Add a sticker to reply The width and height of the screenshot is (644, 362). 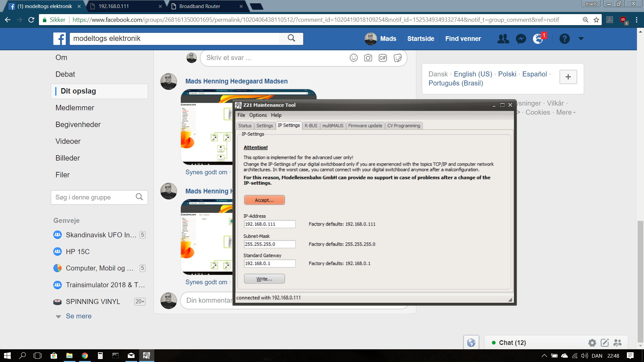(397, 58)
